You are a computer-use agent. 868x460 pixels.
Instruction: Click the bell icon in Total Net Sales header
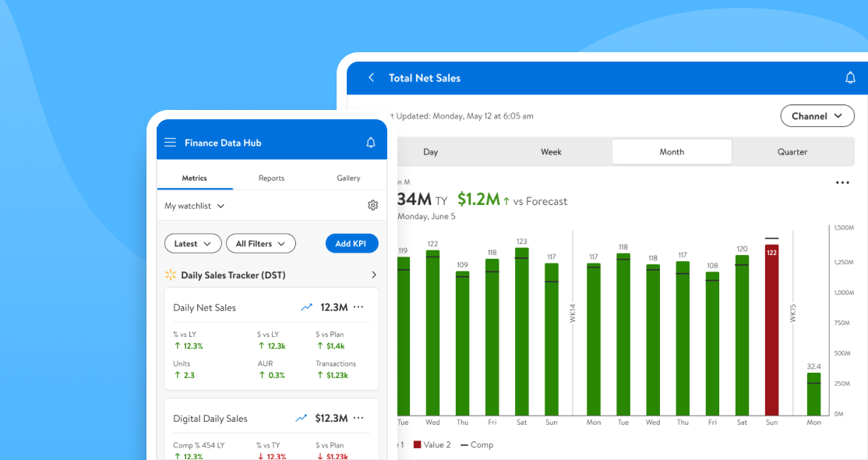[x=850, y=78]
